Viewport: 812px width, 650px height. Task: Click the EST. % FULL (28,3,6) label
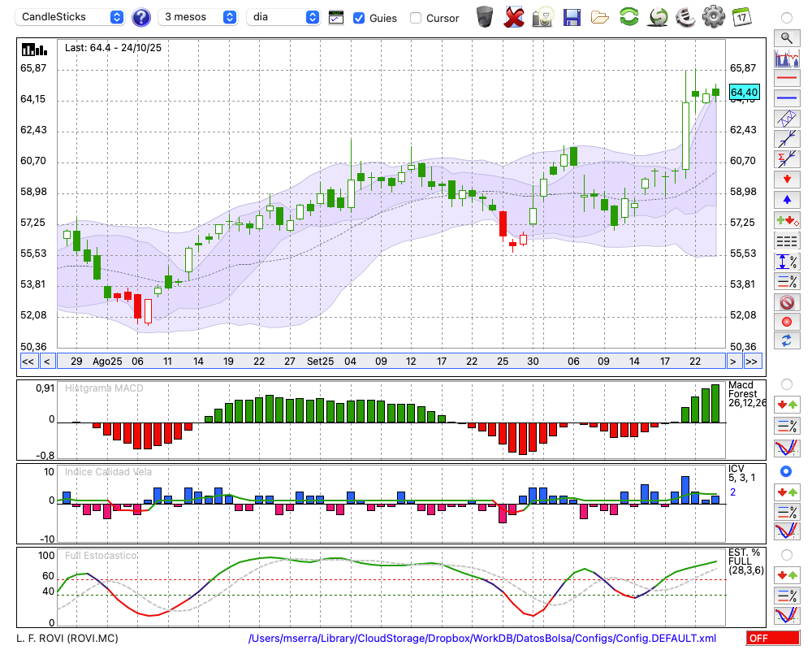(746, 561)
